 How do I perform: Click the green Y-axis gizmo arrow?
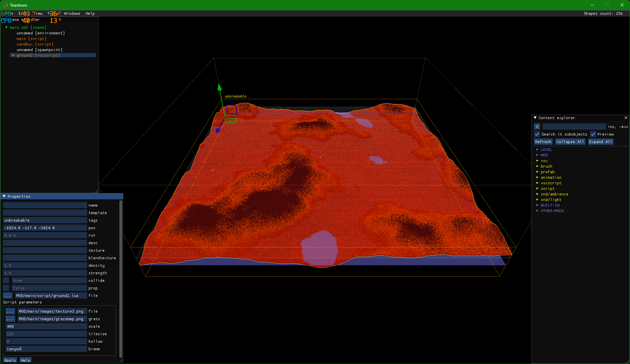[x=220, y=87]
